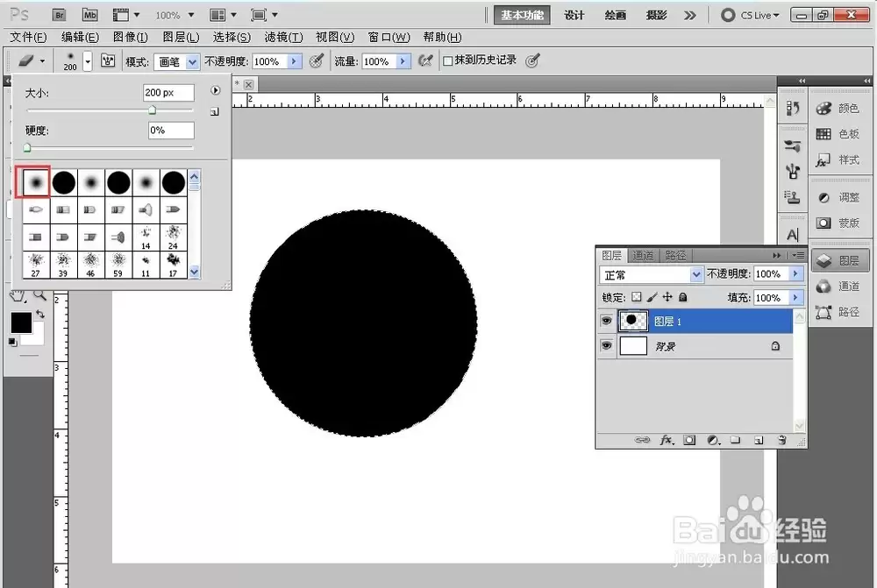
Task: Switch to the 绘画 workspace
Action: tap(616, 15)
